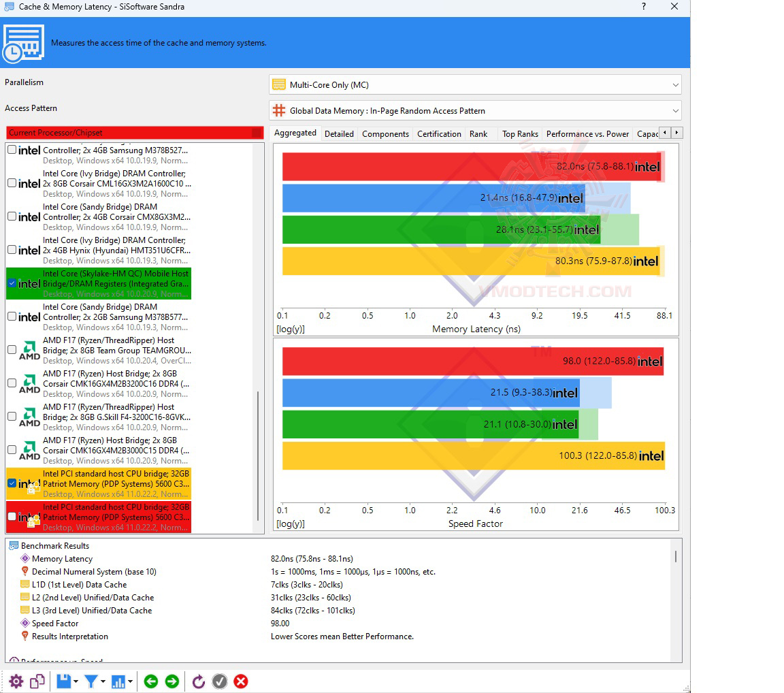Tick the Sandy Bridge 2x 2GB Samsung checkbox
The height and width of the screenshot is (693, 784).
tap(12, 317)
